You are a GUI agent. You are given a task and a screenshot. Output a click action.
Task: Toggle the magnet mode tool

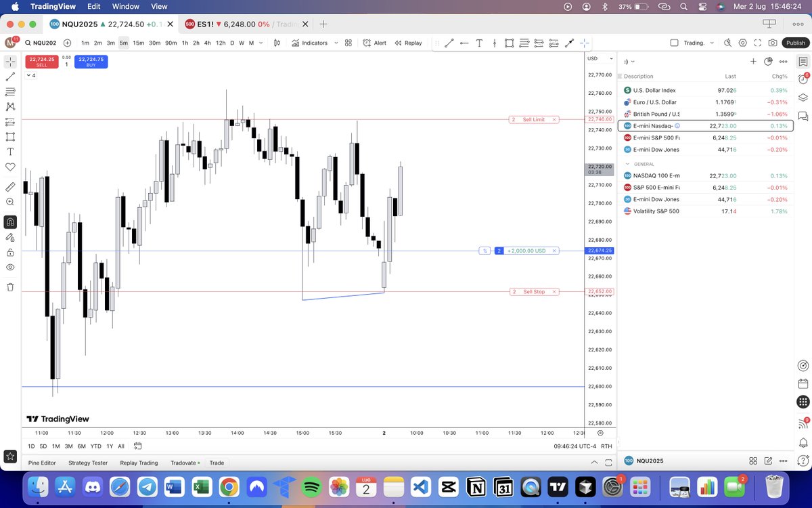10,221
